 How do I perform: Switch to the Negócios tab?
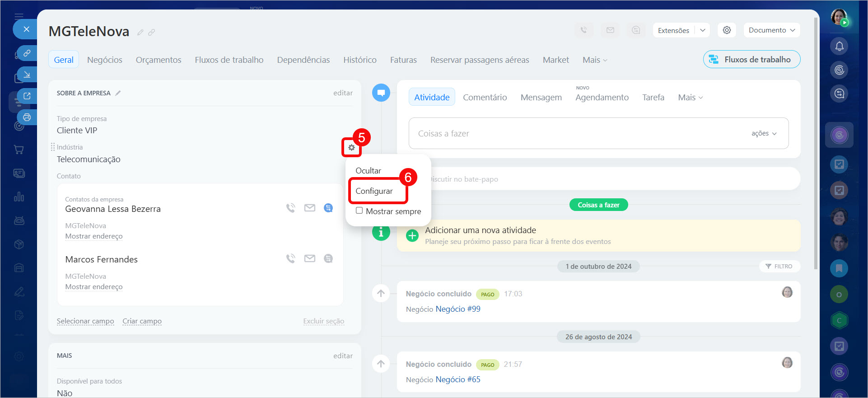click(104, 60)
